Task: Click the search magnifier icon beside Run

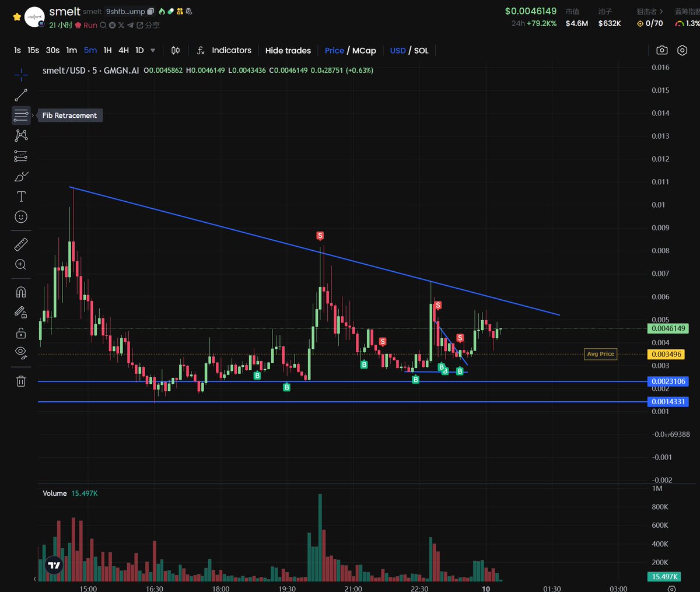Action: click(x=103, y=25)
